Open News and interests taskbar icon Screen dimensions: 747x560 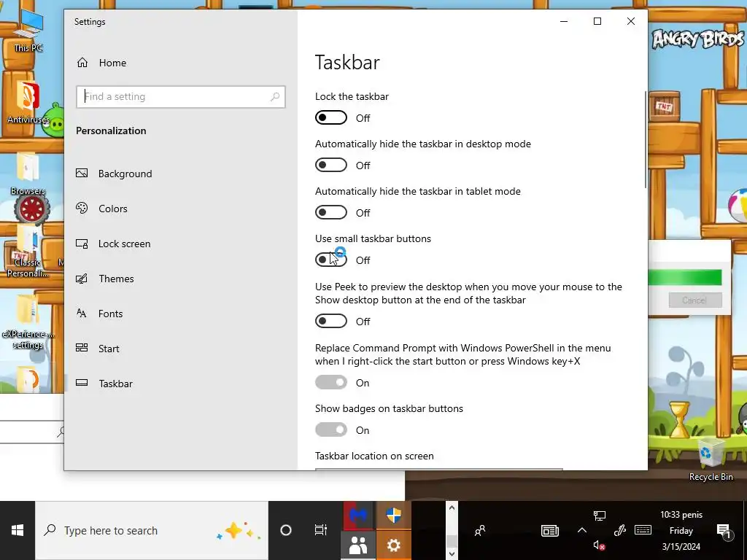[x=550, y=530]
